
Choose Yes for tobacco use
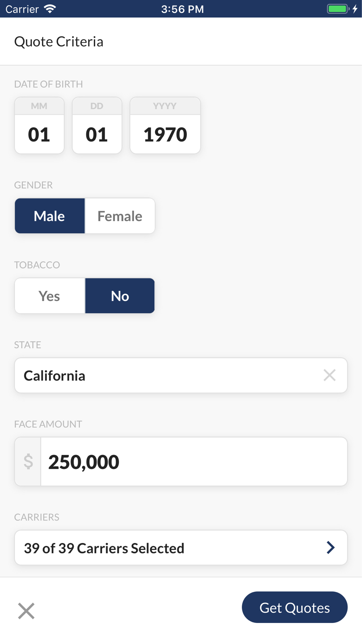click(50, 296)
